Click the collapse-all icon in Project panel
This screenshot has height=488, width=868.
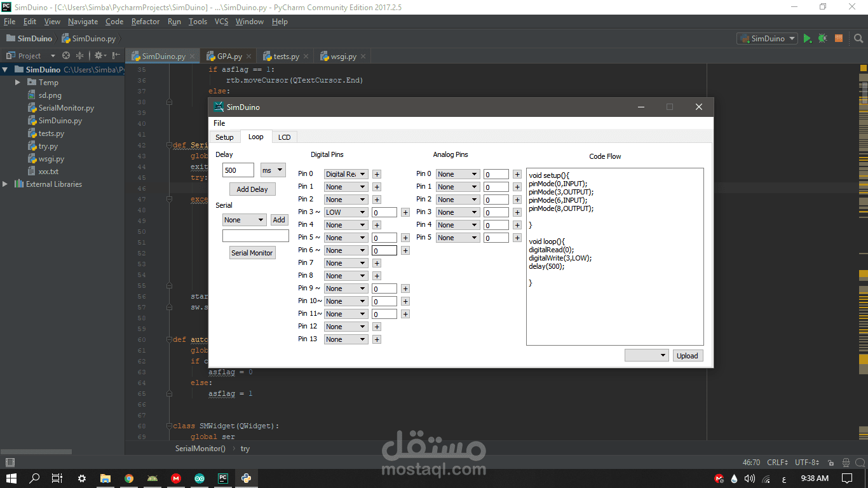pos(79,56)
